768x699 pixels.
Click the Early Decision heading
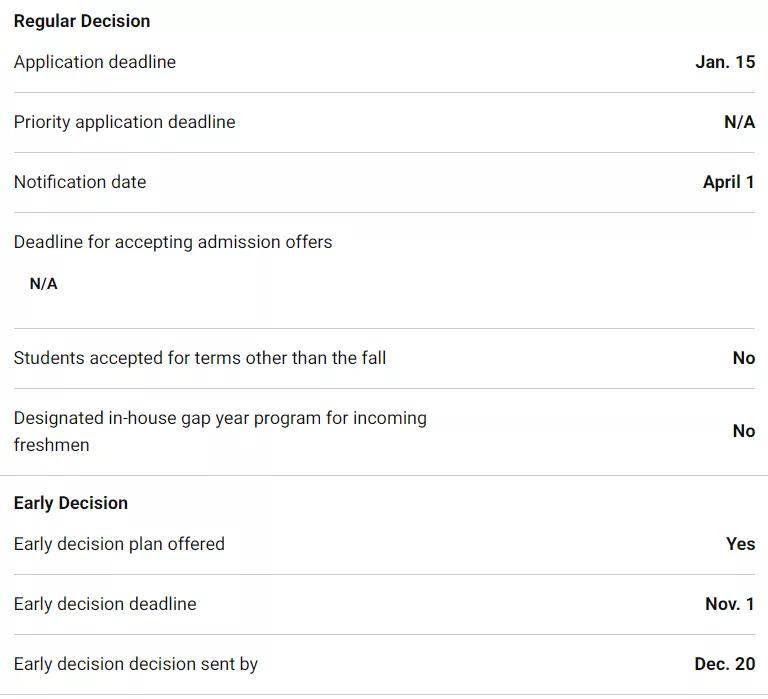coord(71,503)
